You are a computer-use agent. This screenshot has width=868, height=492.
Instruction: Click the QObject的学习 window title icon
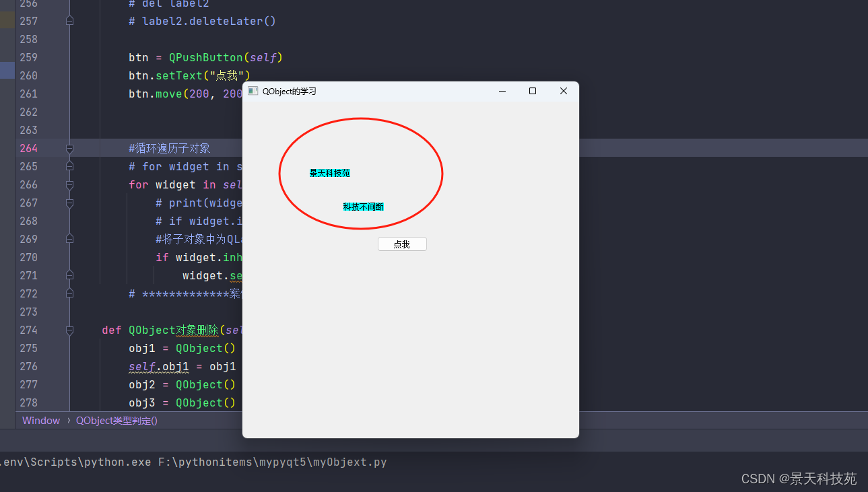[x=253, y=91]
